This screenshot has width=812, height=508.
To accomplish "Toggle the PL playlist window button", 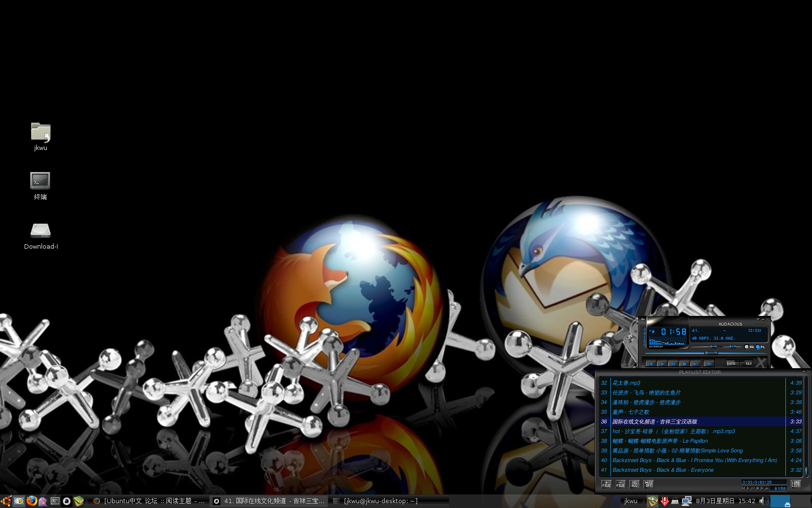I will [x=760, y=347].
